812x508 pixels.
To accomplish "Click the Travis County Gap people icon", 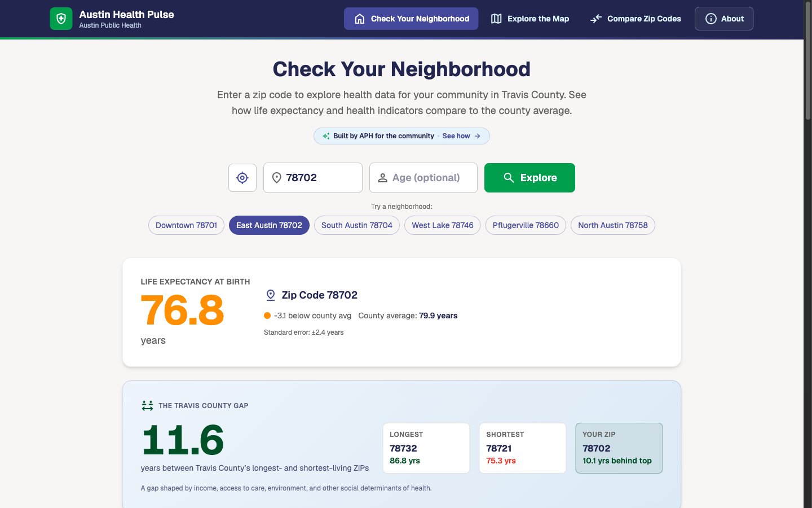I will 147,405.
